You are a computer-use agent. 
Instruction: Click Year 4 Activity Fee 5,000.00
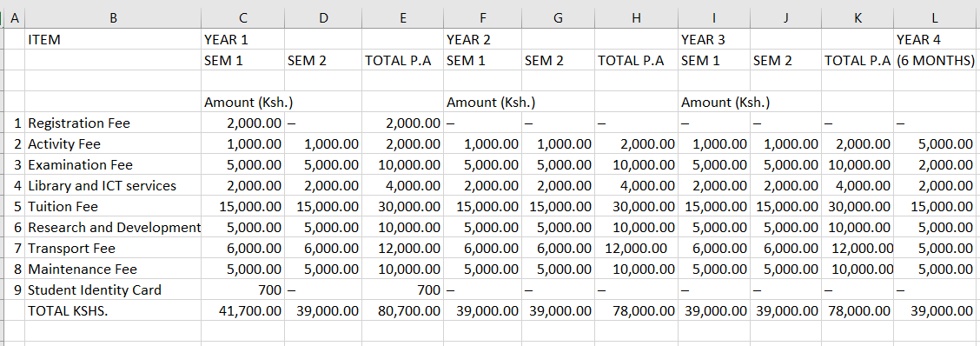(x=935, y=144)
